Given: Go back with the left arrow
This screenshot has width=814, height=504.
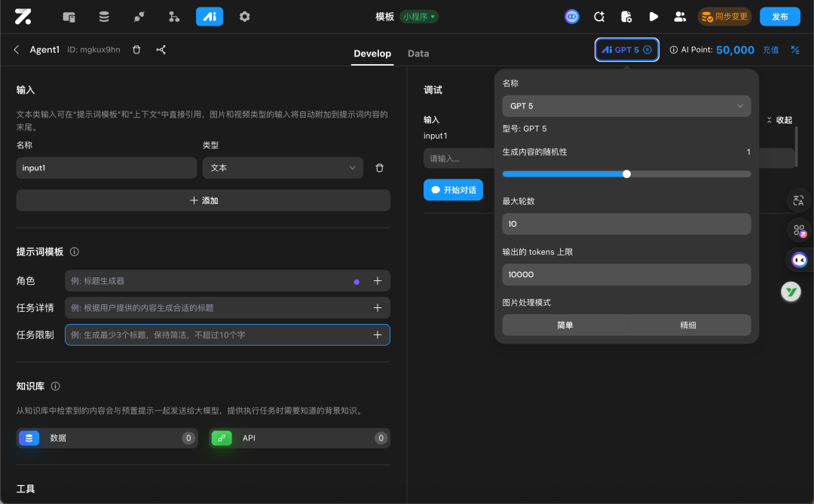Looking at the screenshot, I should click(x=16, y=49).
